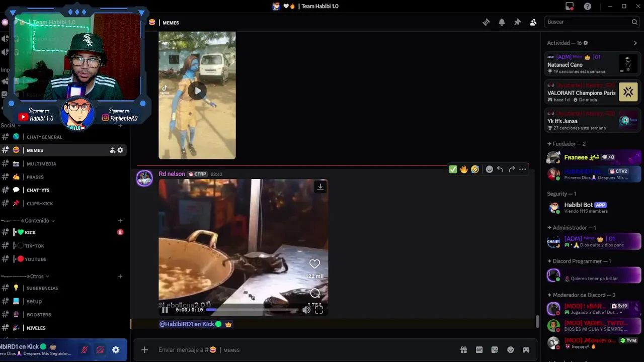Play the blue character video

click(x=197, y=91)
